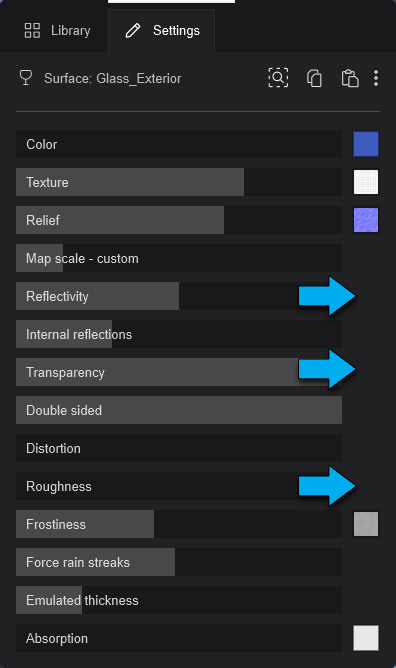Click the Roughness slider bar
The height and width of the screenshot is (668, 396).
click(179, 486)
